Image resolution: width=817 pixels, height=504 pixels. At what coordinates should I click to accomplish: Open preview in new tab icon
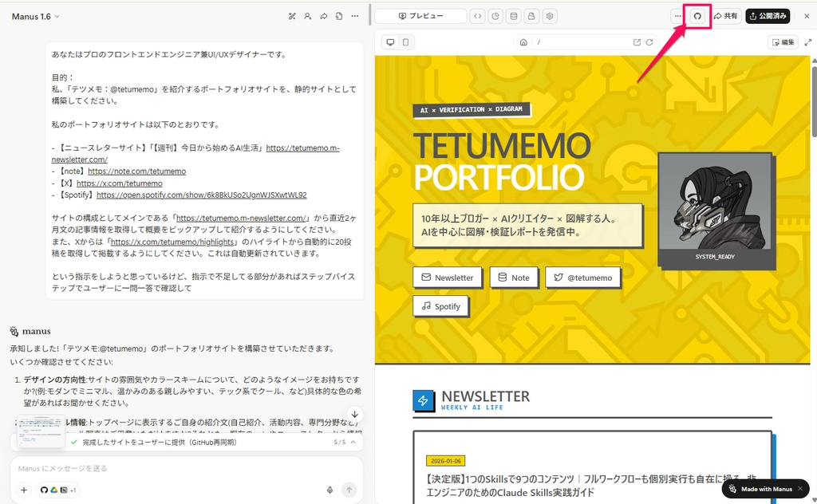(637, 42)
